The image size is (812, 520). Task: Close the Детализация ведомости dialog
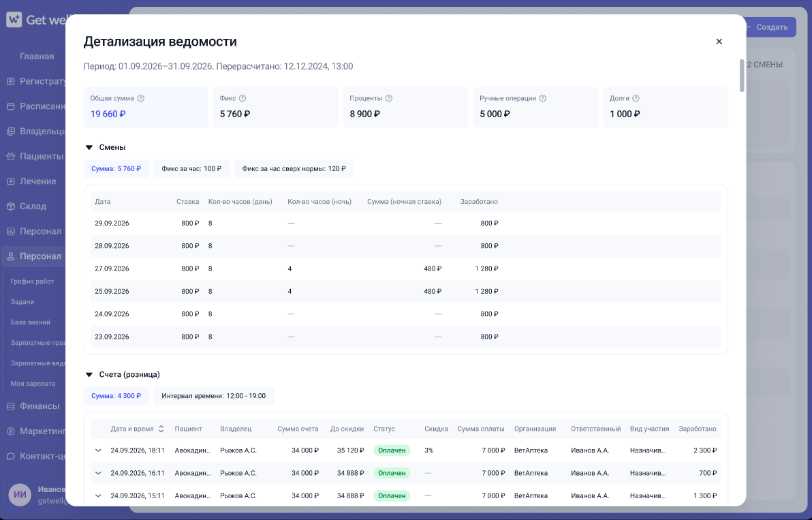point(719,42)
